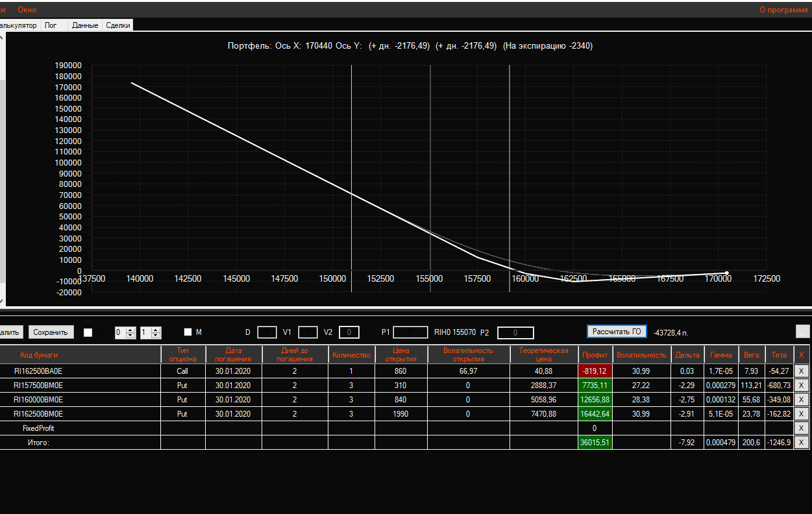The height and width of the screenshot is (514, 812).
Task: Open the Данные tab
Action: [x=85, y=25]
